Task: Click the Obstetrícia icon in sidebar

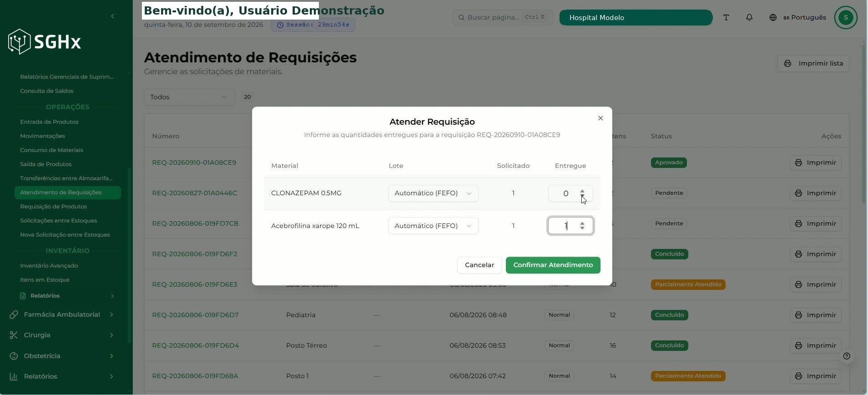Action: point(14,356)
